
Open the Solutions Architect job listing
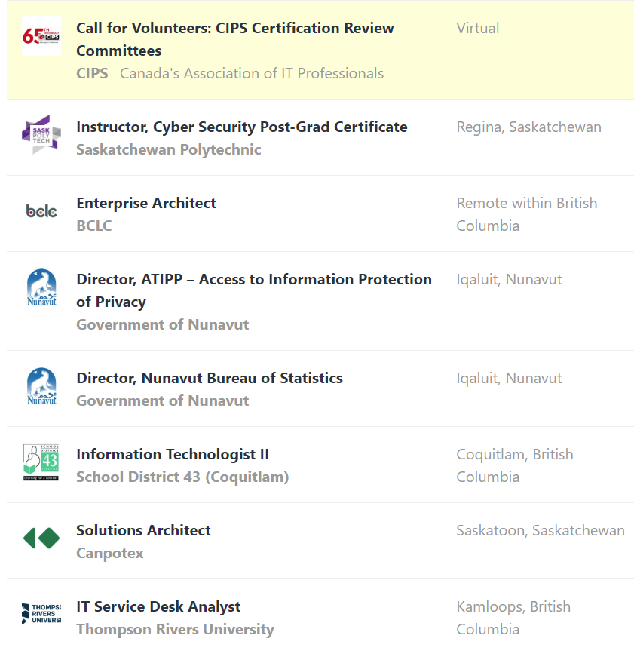click(x=143, y=530)
